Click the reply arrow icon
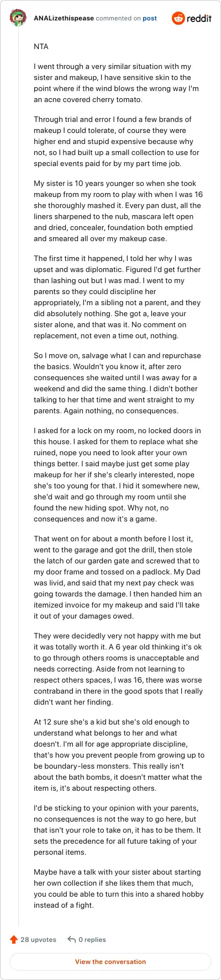The height and width of the screenshot is (980, 221). point(71,939)
